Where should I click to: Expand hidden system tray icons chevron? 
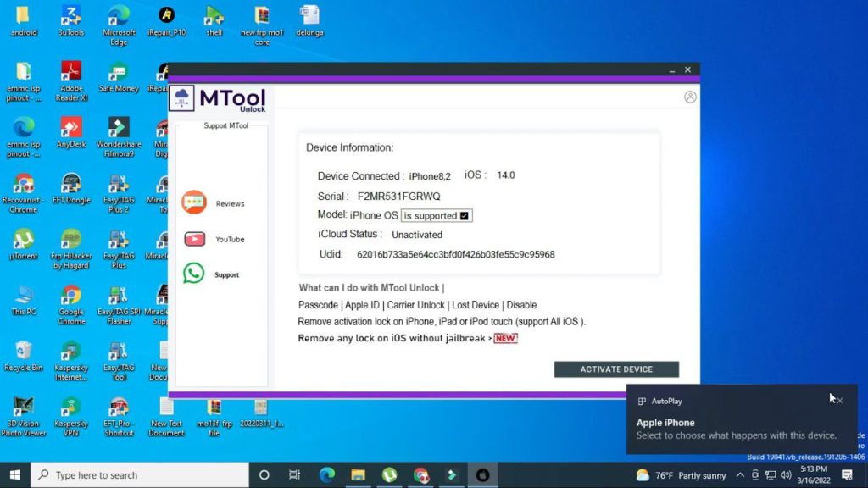(x=739, y=475)
